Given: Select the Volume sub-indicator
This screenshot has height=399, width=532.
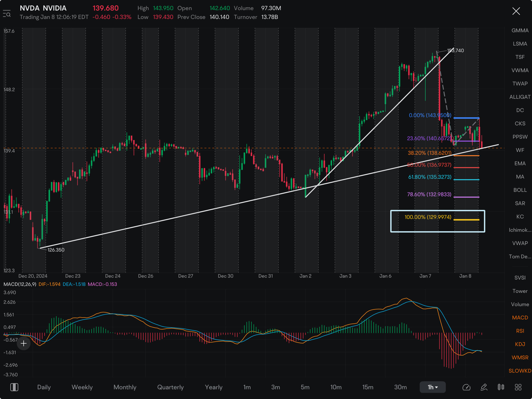Looking at the screenshot, I should click(x=520, y=304).
